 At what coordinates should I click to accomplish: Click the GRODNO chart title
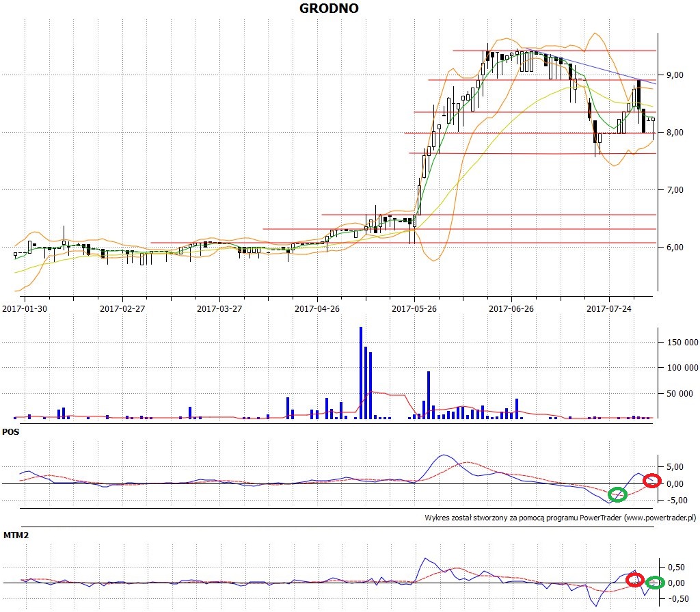pos(329,8)
